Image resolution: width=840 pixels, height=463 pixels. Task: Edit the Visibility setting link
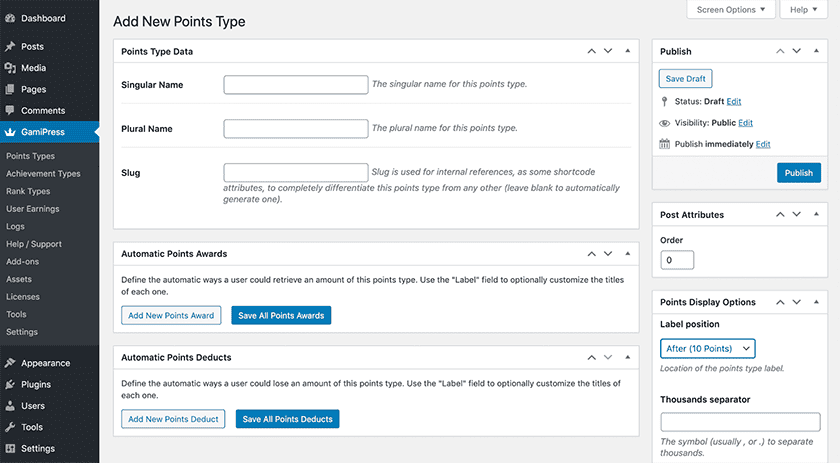[745, 123]
